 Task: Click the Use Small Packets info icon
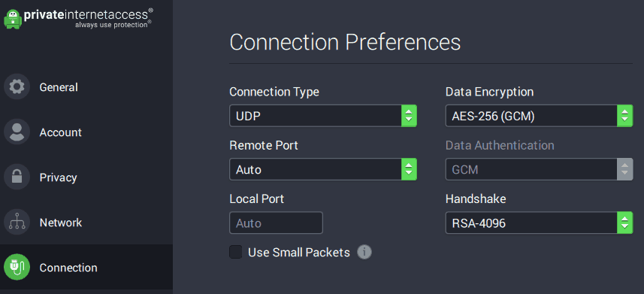click(364, 252)
